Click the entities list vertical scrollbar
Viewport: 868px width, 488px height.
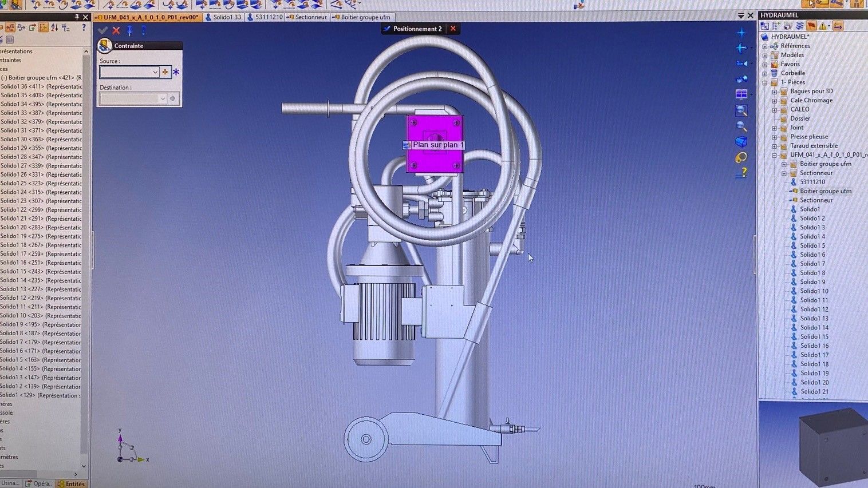(85, 257)
